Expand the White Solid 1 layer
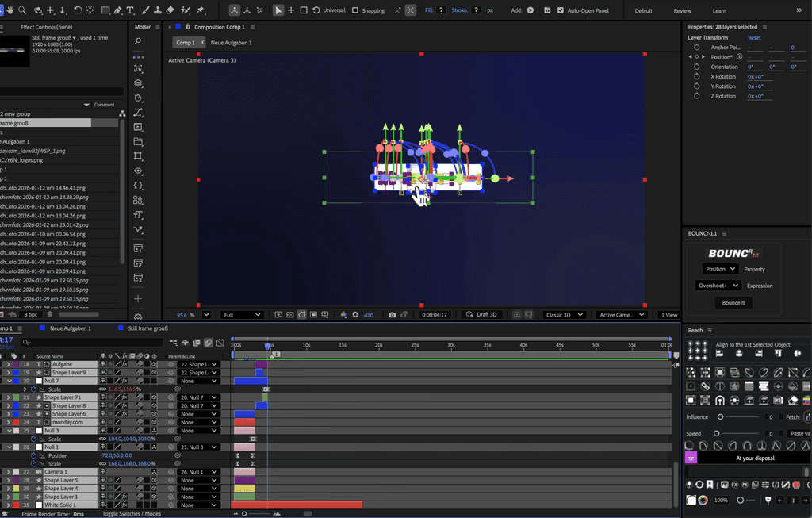 coord(8,505)
